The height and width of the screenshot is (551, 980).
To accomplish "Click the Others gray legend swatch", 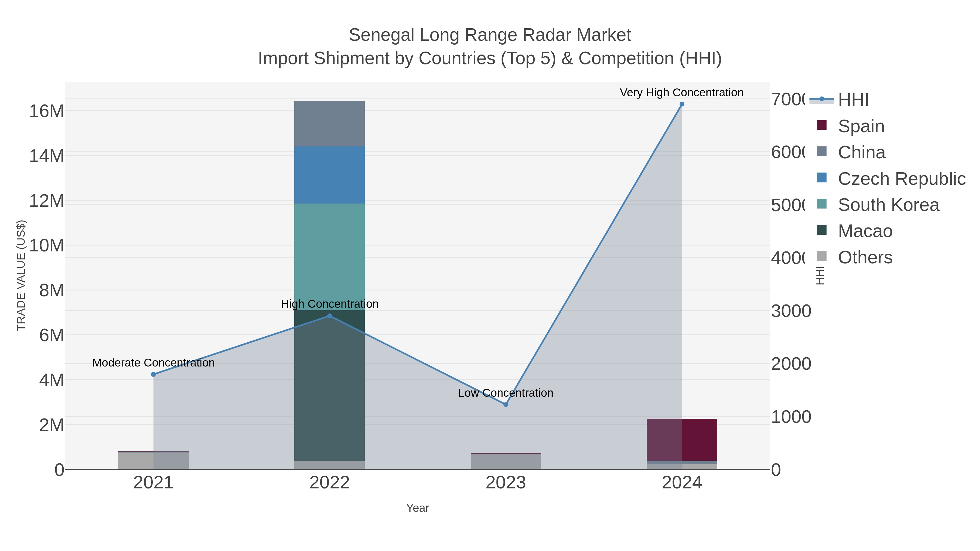I will pos(822,256).
